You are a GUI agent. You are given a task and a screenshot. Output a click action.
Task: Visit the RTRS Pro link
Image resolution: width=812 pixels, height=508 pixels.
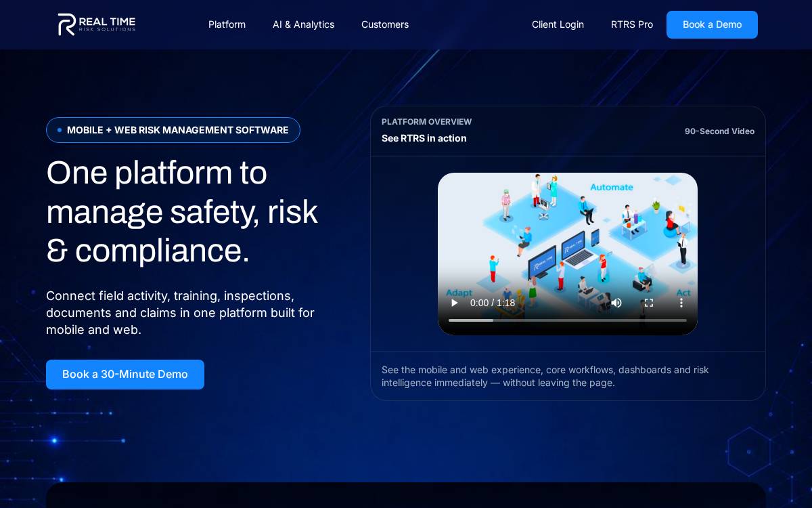(x=632, y=24)
